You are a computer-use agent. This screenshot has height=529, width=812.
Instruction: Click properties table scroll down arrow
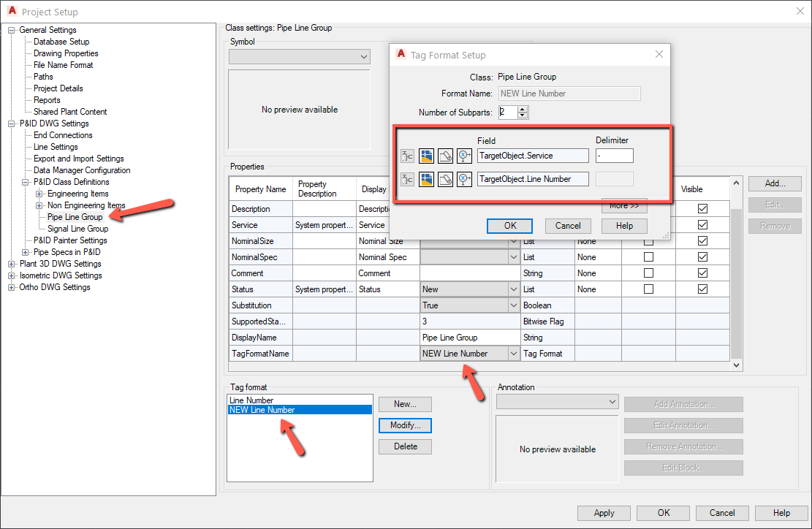coord(736,365)
